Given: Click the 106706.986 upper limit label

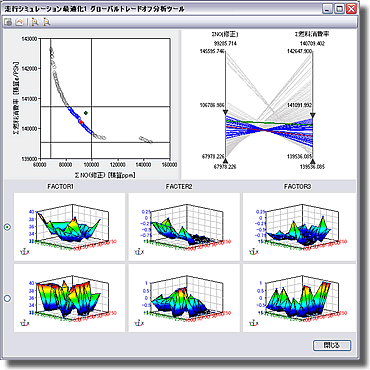Looking at the screenshot, I should click(x=212, y=105).
